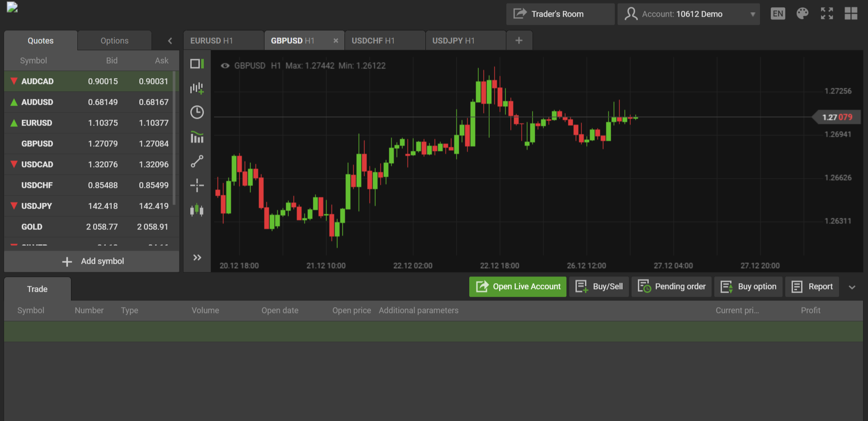This screenshot has width=868, height=421.
Task: Collapse the quotes side panel
Action: (x=170, y=41)
